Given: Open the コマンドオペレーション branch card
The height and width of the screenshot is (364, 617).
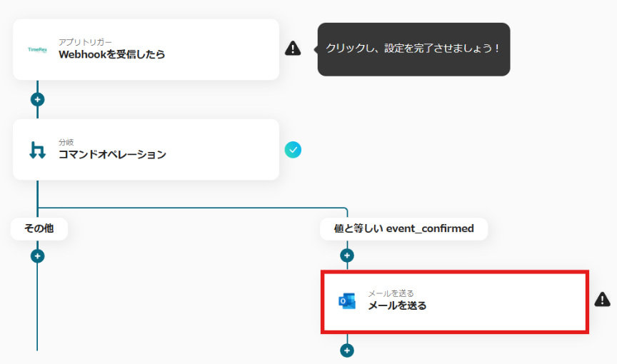Looking at the screenshot, I should [x=146, y=150].
